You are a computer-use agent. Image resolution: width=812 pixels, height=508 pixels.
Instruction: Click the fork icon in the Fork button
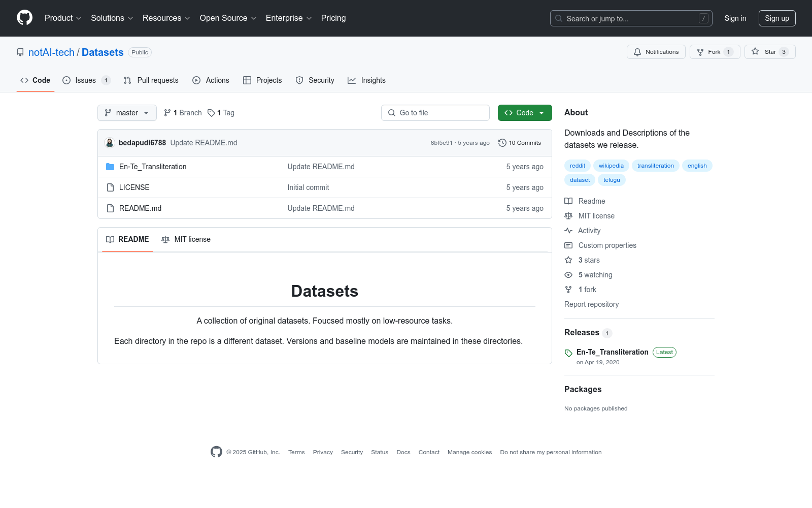point(700,52)
